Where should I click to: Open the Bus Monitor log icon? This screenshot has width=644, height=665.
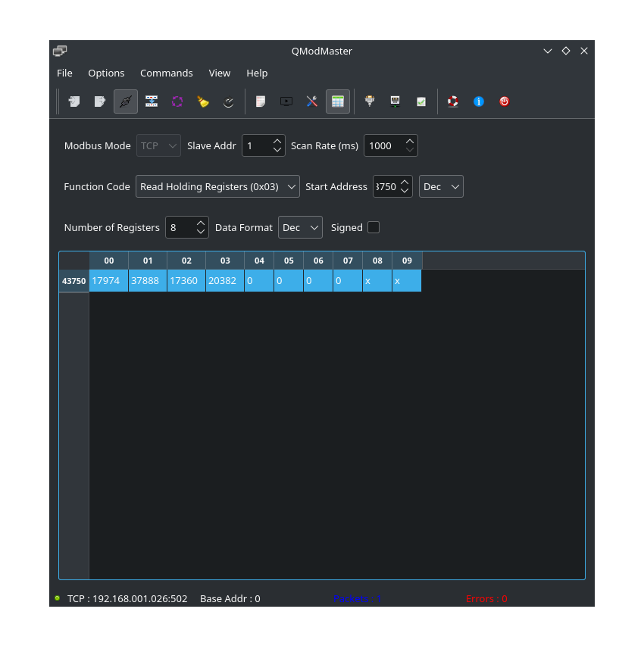point(260,101)
